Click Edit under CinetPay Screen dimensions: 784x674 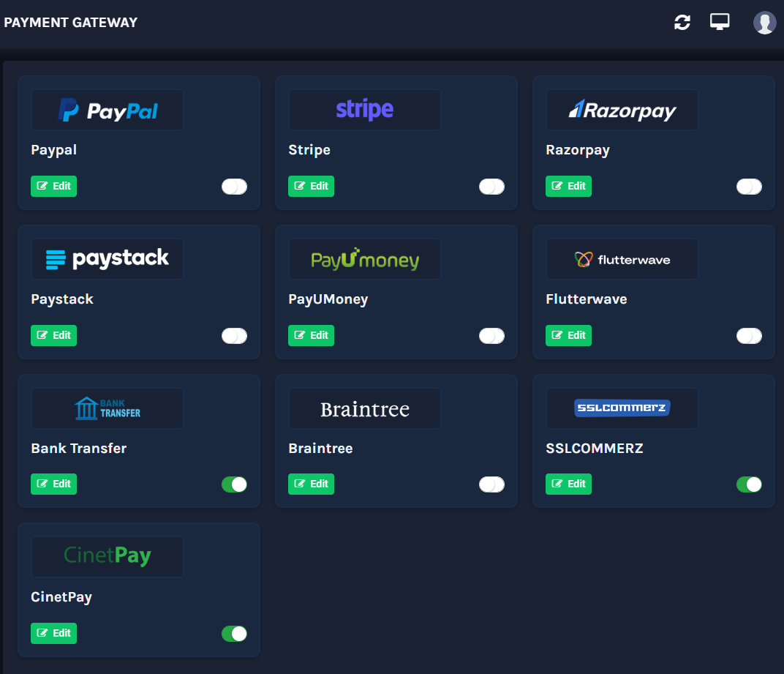[x=54, y=633]
